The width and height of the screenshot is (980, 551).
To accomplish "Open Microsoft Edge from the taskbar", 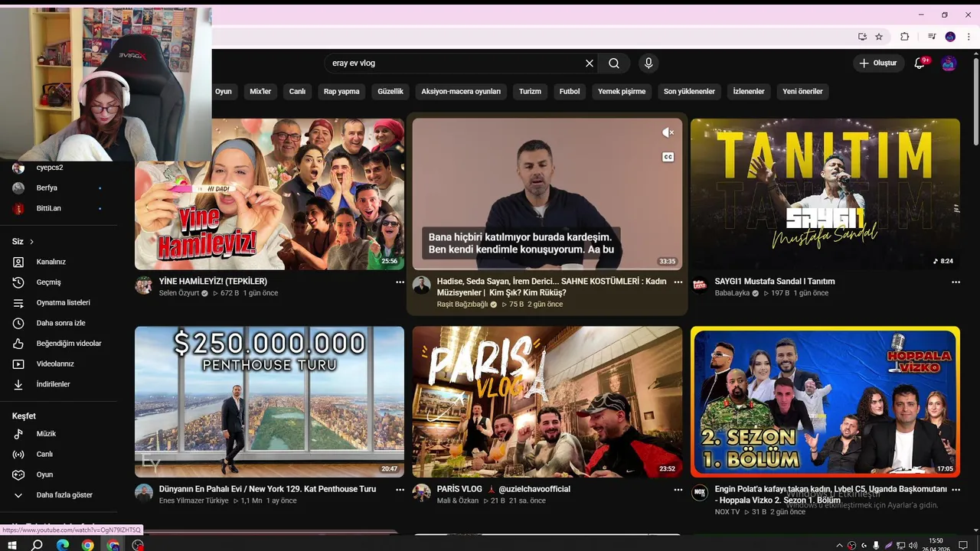I will coord(63,545).
